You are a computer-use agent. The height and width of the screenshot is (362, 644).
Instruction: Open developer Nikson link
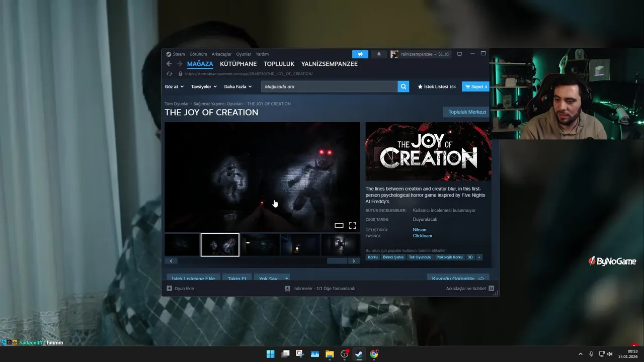420,230
